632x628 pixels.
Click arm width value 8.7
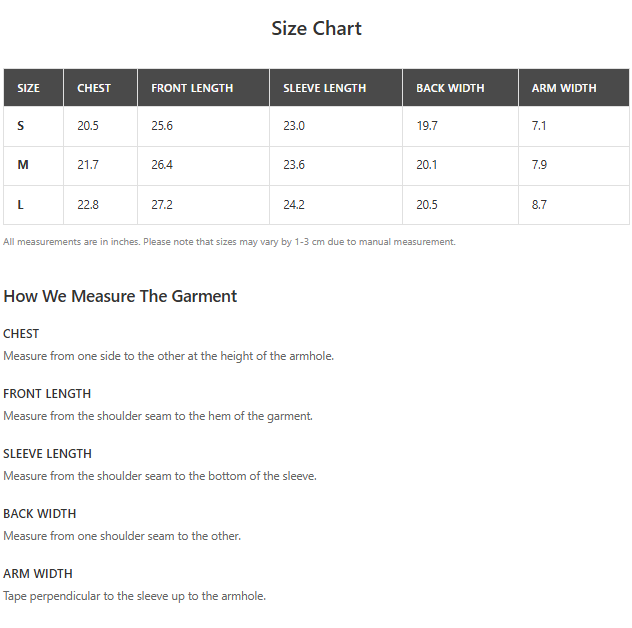point(540,205)
